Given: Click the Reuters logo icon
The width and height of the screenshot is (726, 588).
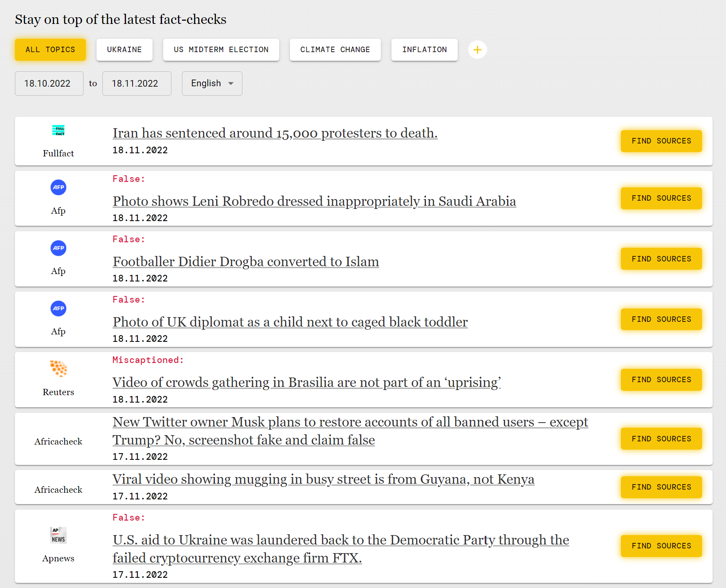Looking at the screenshot, I should [x=58, y=369].
